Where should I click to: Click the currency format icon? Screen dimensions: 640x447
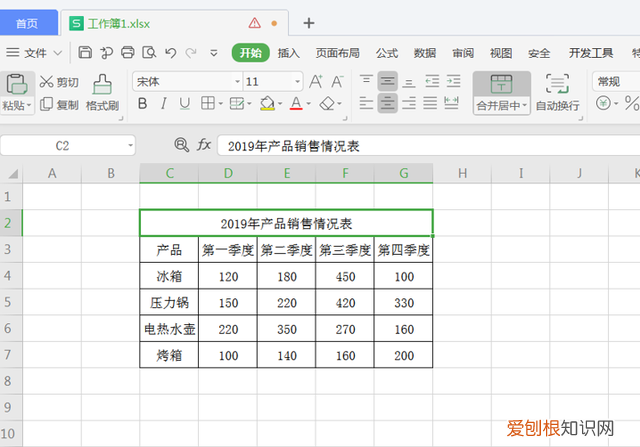point(603,103)
